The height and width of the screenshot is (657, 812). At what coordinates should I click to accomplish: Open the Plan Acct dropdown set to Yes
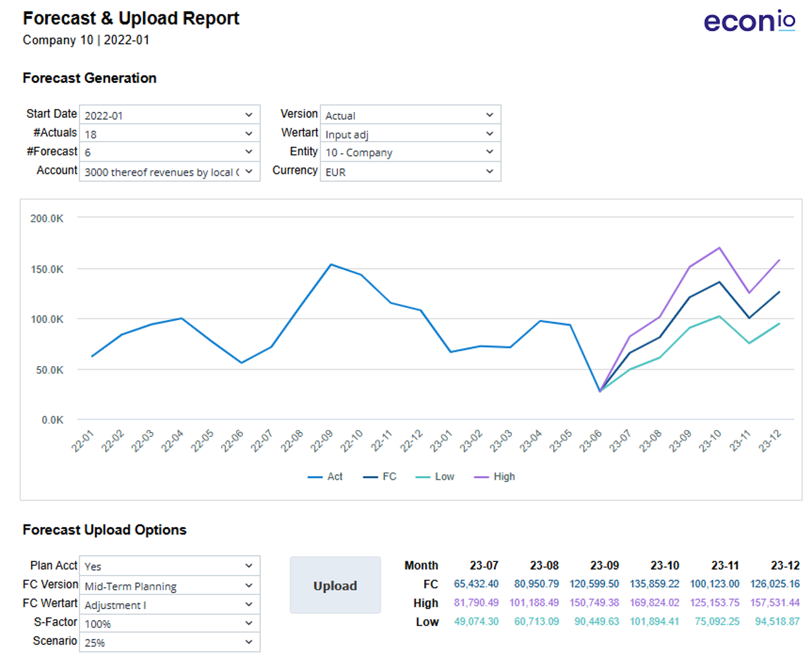point(169,566)
